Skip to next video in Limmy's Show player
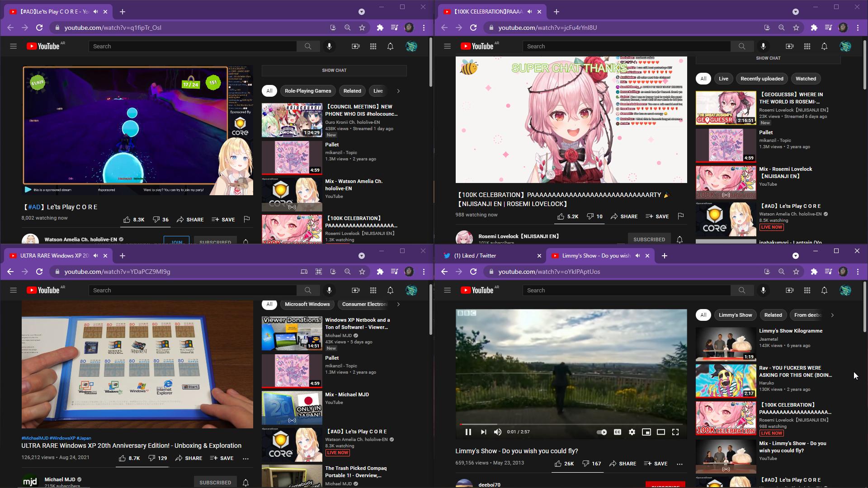This screenshot has height=488, width=868. [x=483, y=432]
